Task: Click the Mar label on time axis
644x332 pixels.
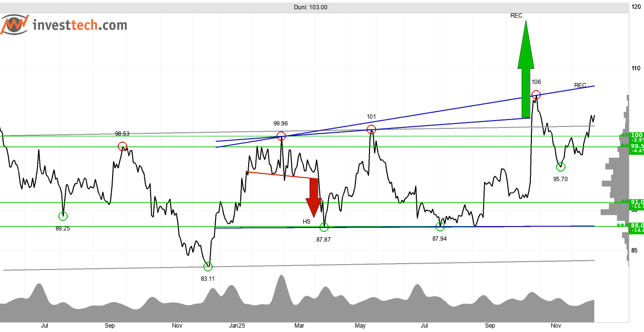Action: [x=299, y=326]
